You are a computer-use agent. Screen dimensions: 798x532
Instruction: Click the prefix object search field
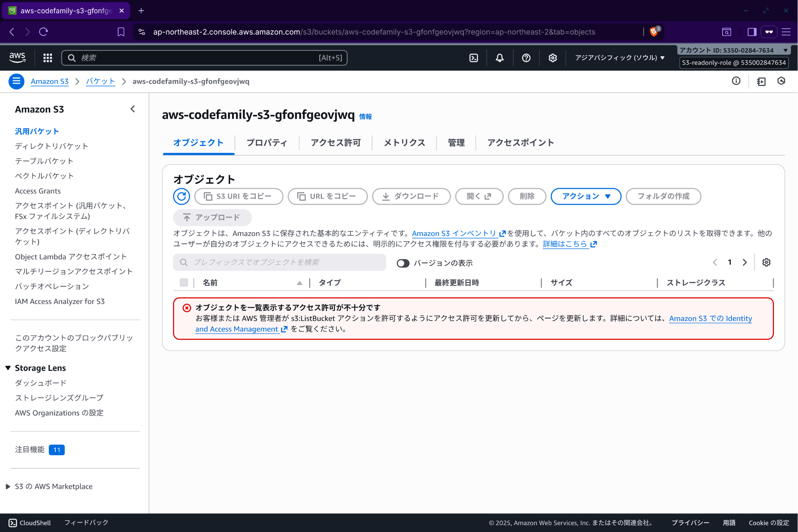pos(279,262)
